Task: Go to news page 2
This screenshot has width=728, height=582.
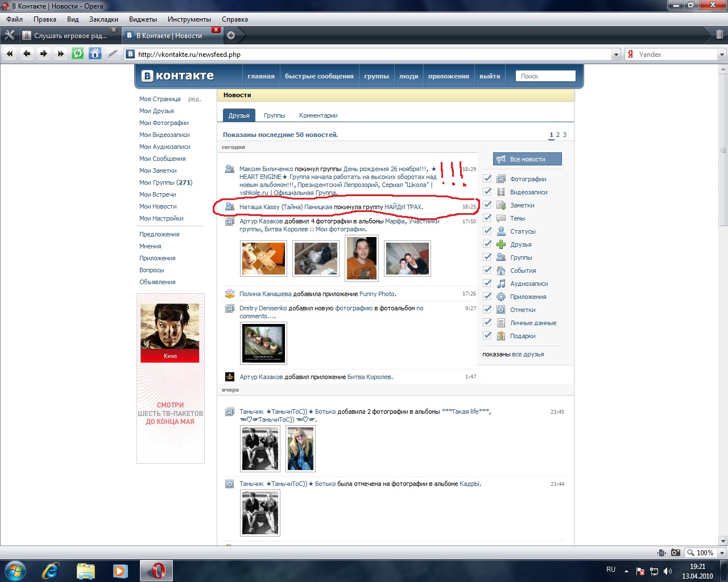Action: [558, 135]
